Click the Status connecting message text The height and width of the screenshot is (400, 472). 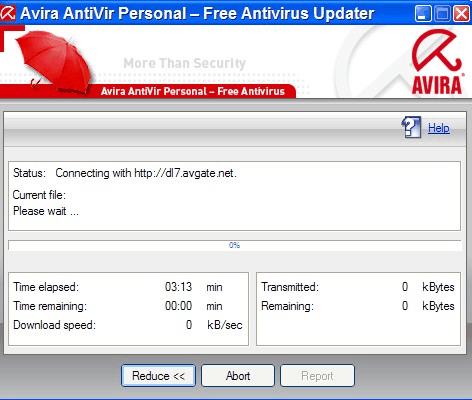(x=146, y=173)
